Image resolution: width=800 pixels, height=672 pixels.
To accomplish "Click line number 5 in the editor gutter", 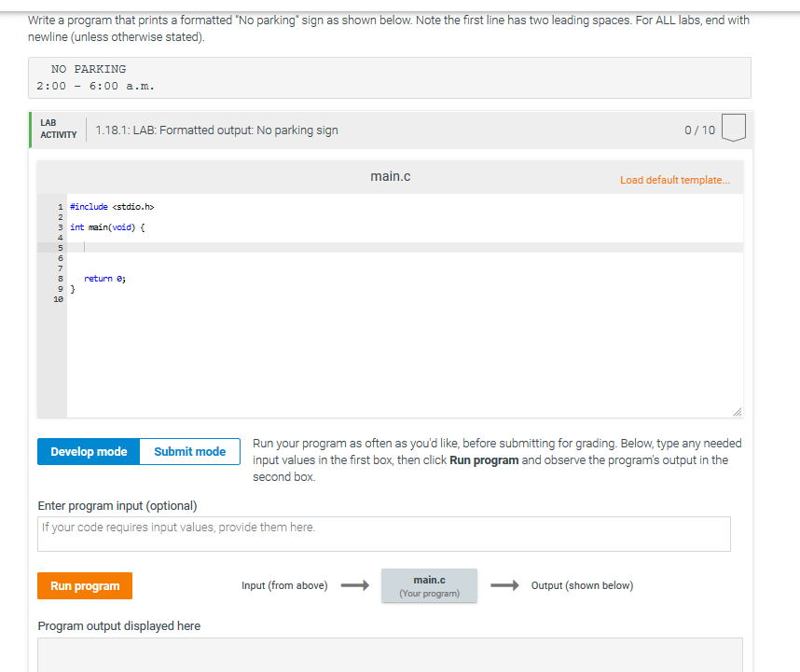I will (x=60, y=247).
